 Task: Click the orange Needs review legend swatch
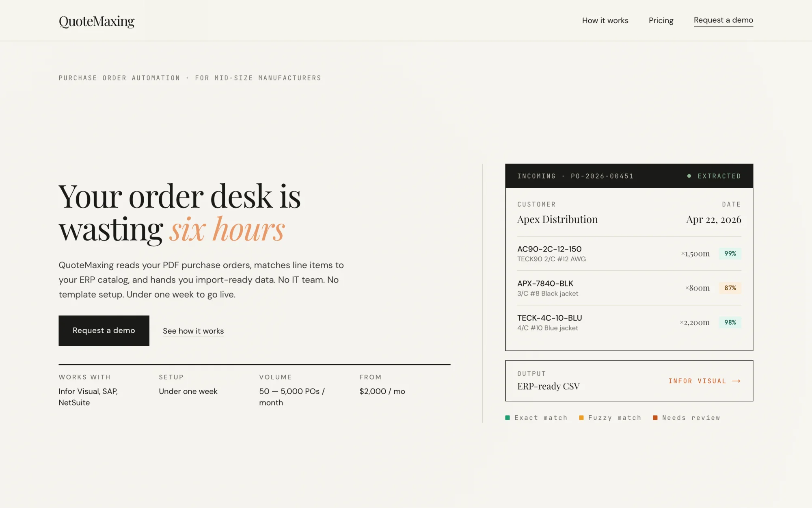(x=655, y=418)
